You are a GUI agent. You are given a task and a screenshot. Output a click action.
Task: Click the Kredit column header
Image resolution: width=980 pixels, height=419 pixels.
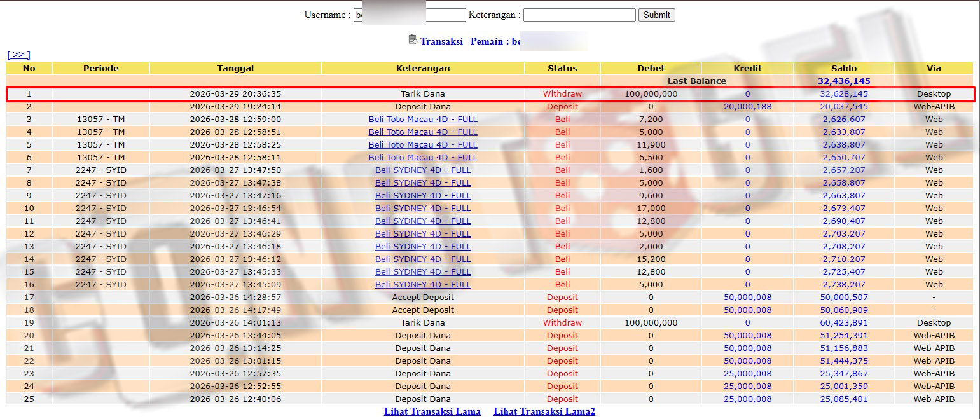748,68
